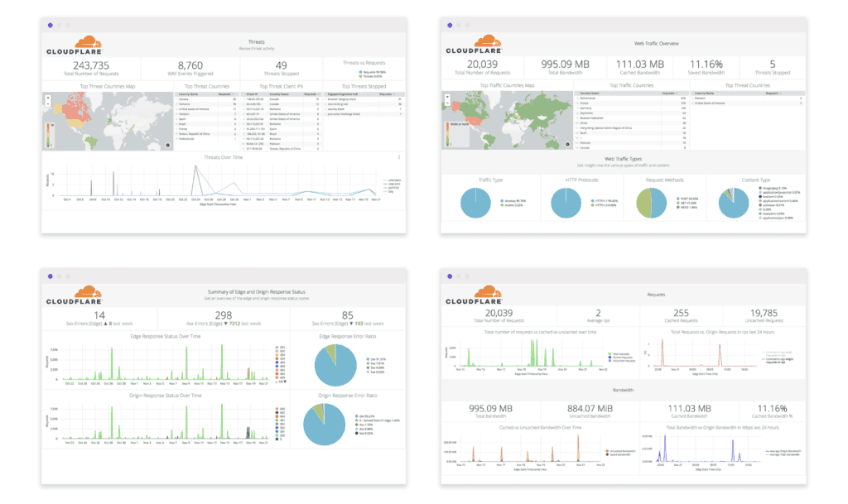This screenshot has height=504, width=848.
Task: Open Requests sort dropdown in Top Threats Stopped
Action: tap(388, 94)
